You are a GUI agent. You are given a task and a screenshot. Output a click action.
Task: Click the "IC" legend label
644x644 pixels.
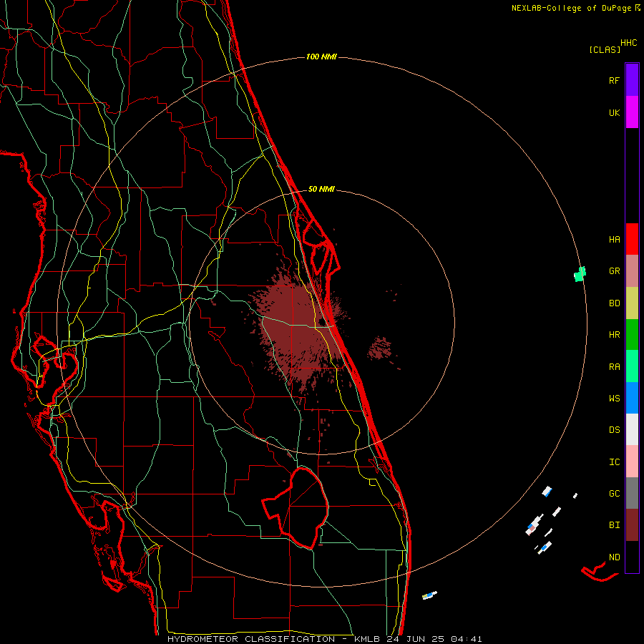point(614,462)
